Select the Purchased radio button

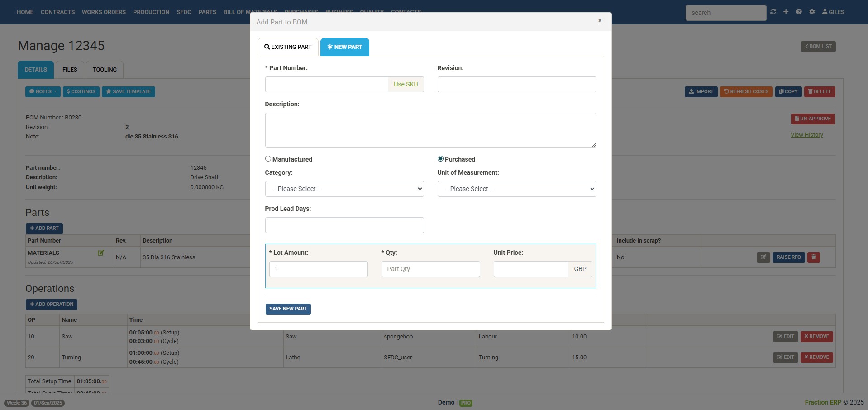point(440,158)
